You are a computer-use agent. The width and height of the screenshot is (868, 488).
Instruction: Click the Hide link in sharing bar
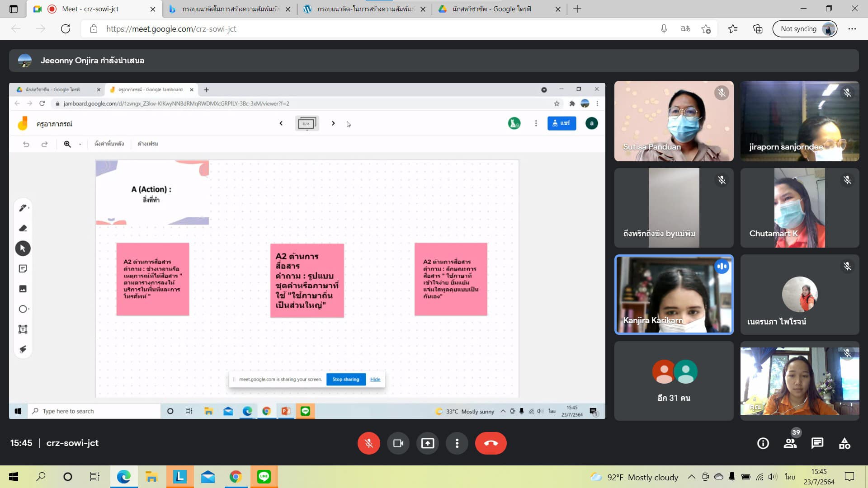(x=375, y=380)
